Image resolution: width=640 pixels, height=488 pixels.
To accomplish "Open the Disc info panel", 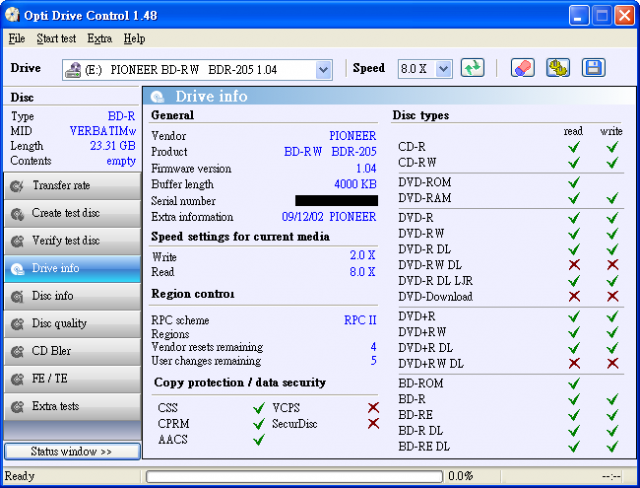I will pos(72,296).
